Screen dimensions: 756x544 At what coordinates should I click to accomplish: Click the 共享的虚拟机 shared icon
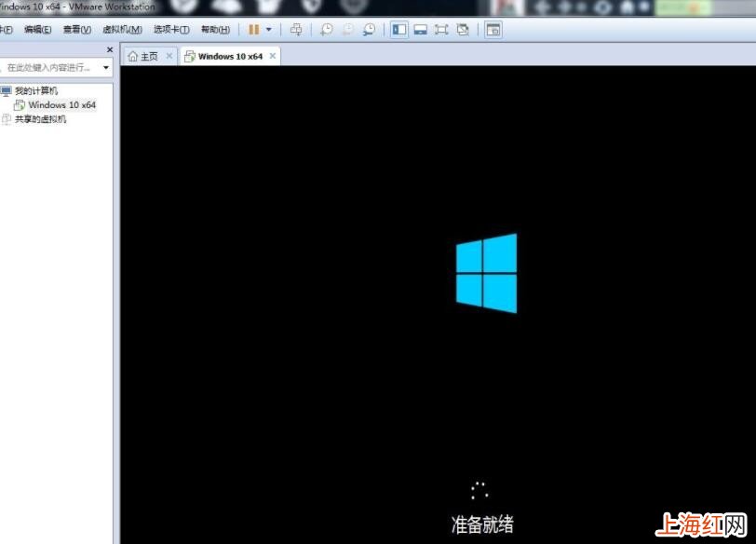(6, 119)
